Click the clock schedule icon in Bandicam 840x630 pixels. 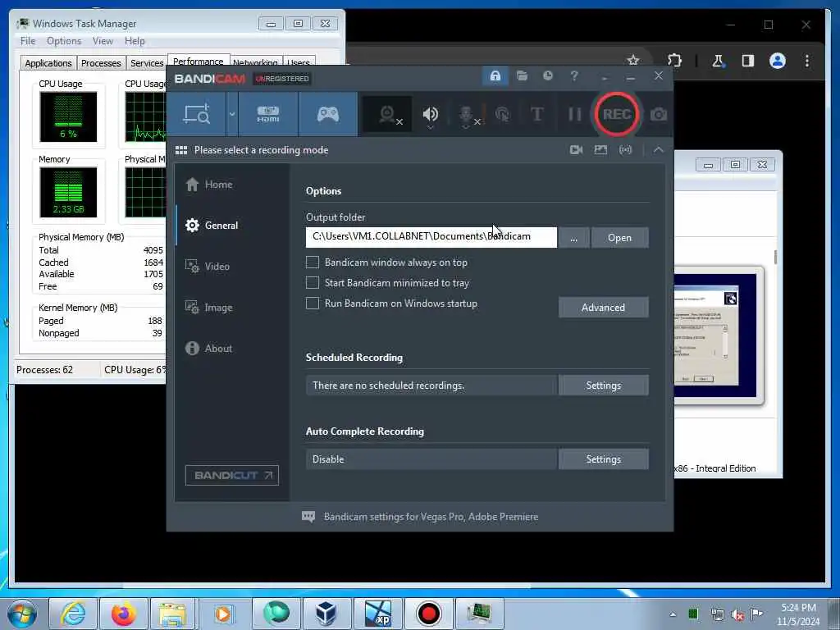(547, 76)
